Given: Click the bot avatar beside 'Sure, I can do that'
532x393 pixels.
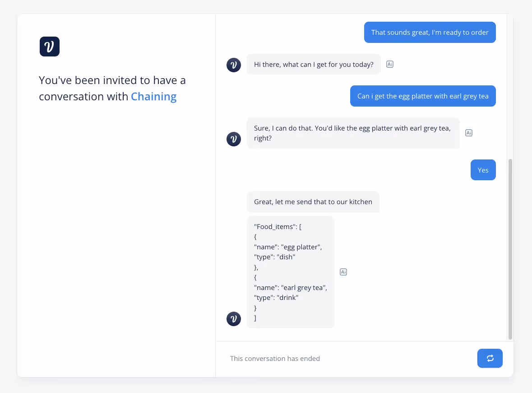Looking at the screenshot, I should [x=234, y=139].
